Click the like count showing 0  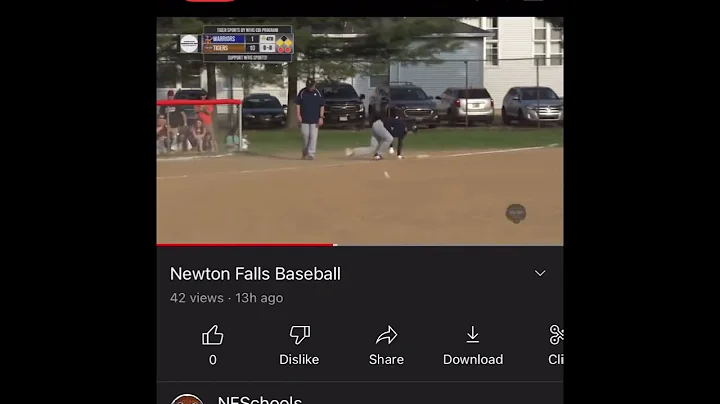click(213, 359)
